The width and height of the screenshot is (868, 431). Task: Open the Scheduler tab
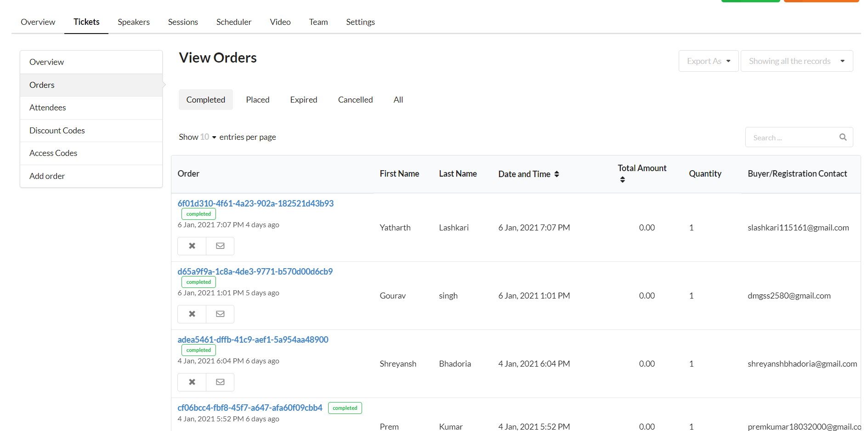click(234, 22)
